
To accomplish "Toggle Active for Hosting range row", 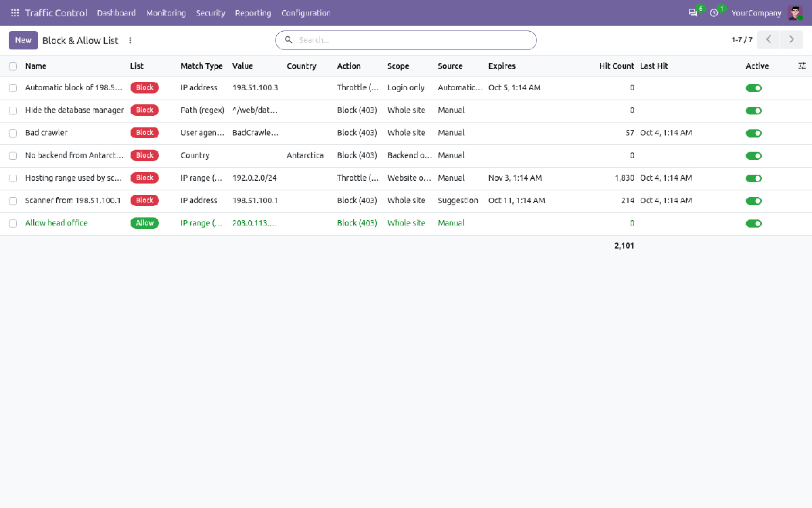I will click(x=754, y=178).
